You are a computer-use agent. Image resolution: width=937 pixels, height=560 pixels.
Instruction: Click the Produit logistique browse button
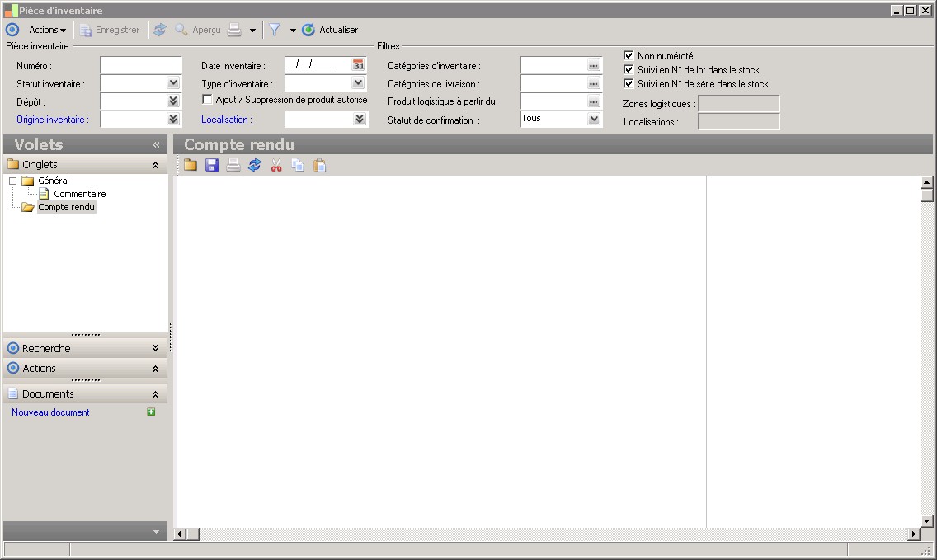pos(593,101)
